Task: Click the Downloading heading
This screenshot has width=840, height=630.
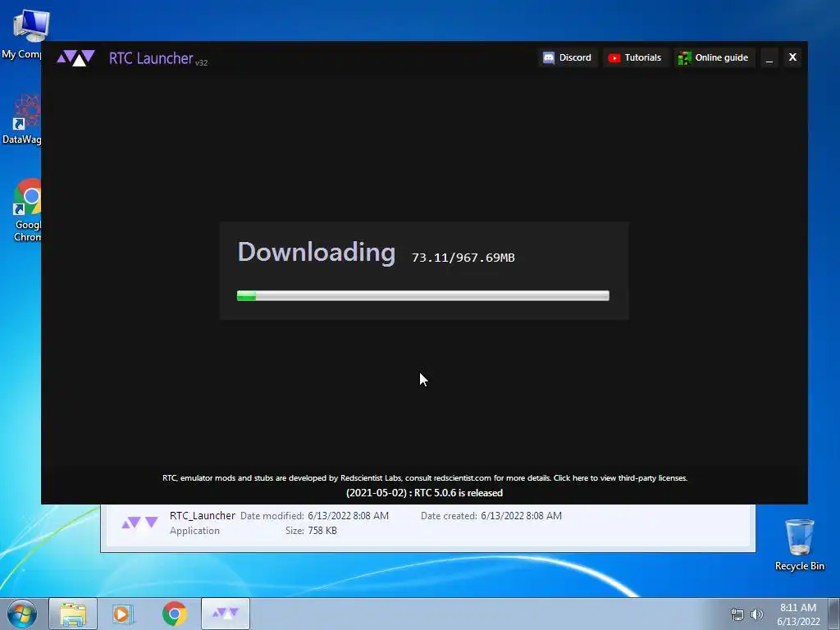Action: pyautogui.click(x=317, y=252)
